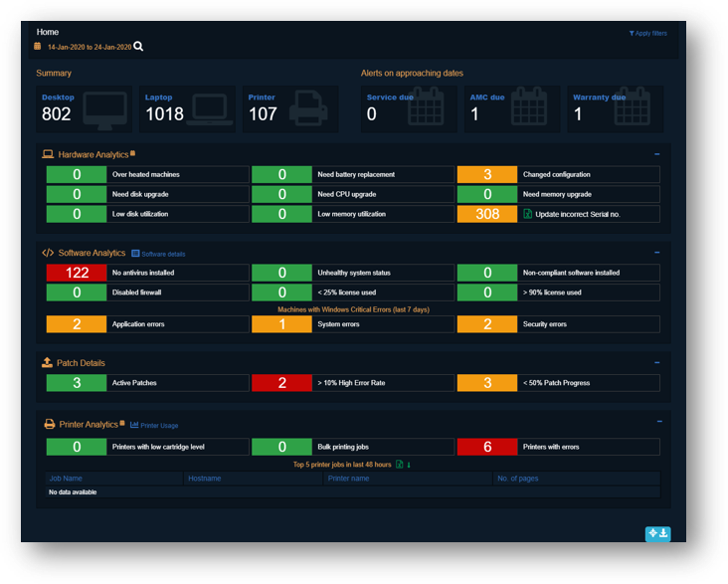Click the search magnifier beside the date range
728x584 pixels.
click(x=138, y=47)
